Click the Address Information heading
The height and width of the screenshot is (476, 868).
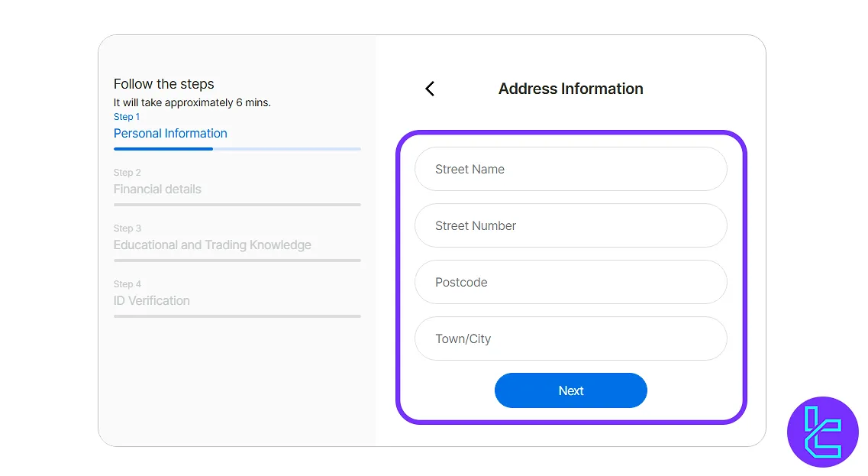tap(570, 89)
